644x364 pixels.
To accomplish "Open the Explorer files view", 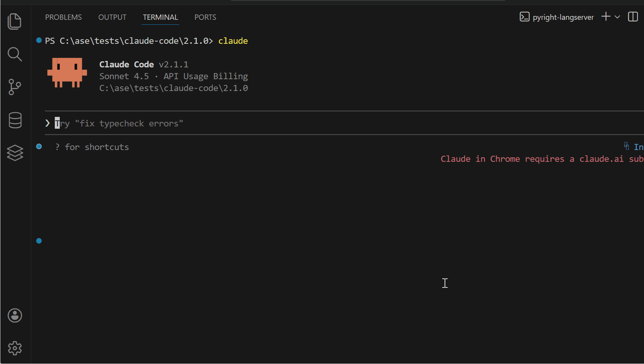I will point(15,21).
